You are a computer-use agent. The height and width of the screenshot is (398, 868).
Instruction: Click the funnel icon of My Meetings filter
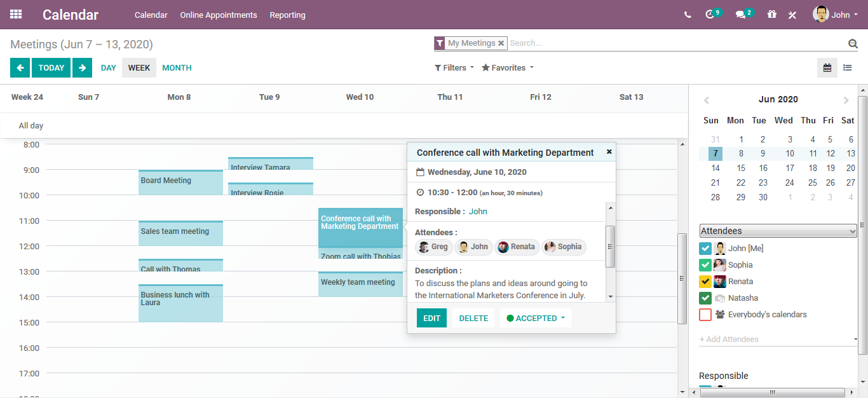pos(440,43)
